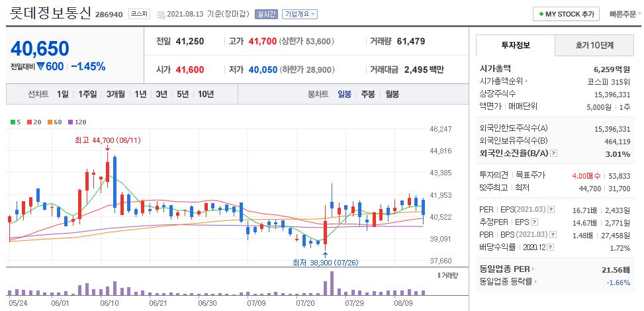Click the help icon next to PER EPS(2021.03)
The height and width of the screenshot is (311, 644).
[551, 210]
